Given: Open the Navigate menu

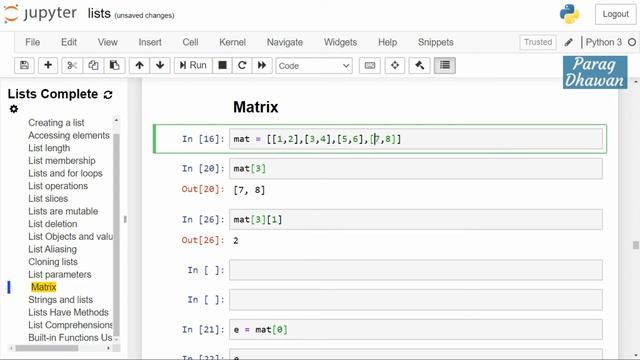Looking at the screenshot, I should click(x=285, y=42).
